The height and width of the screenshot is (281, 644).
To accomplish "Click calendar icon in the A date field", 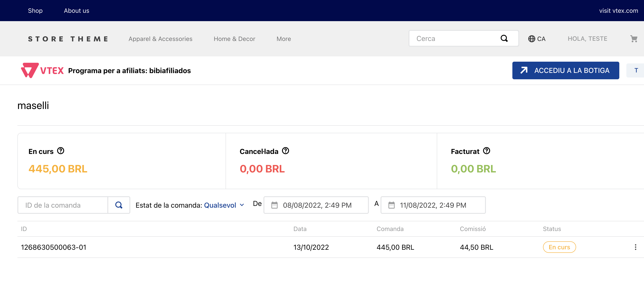I will tap(391, 205).
